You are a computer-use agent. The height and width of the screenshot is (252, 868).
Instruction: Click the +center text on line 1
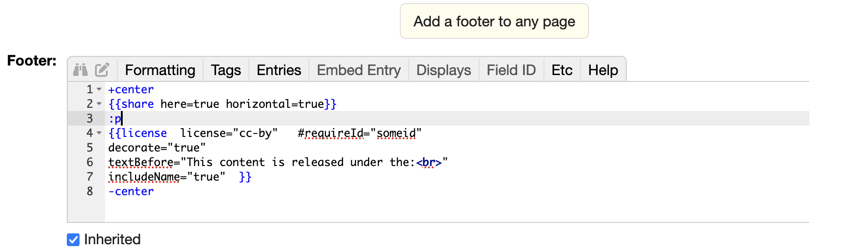tap(131, 90)
